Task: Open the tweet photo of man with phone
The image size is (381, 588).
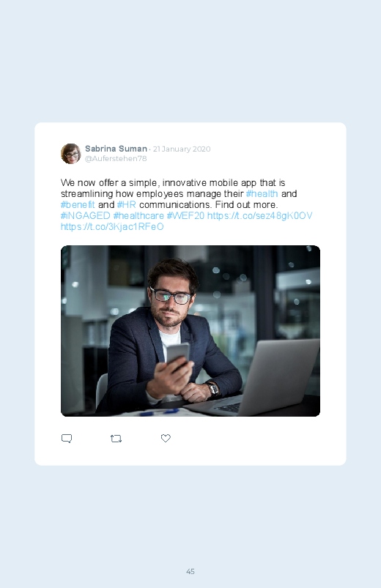Action: pyautogui.click(x=190, y=331)
